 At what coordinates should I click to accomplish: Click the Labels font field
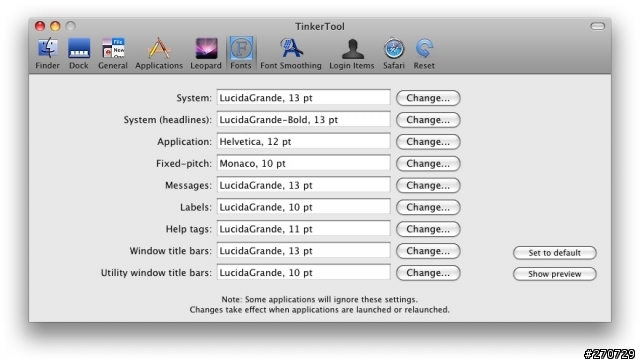(x=303, y=207)
